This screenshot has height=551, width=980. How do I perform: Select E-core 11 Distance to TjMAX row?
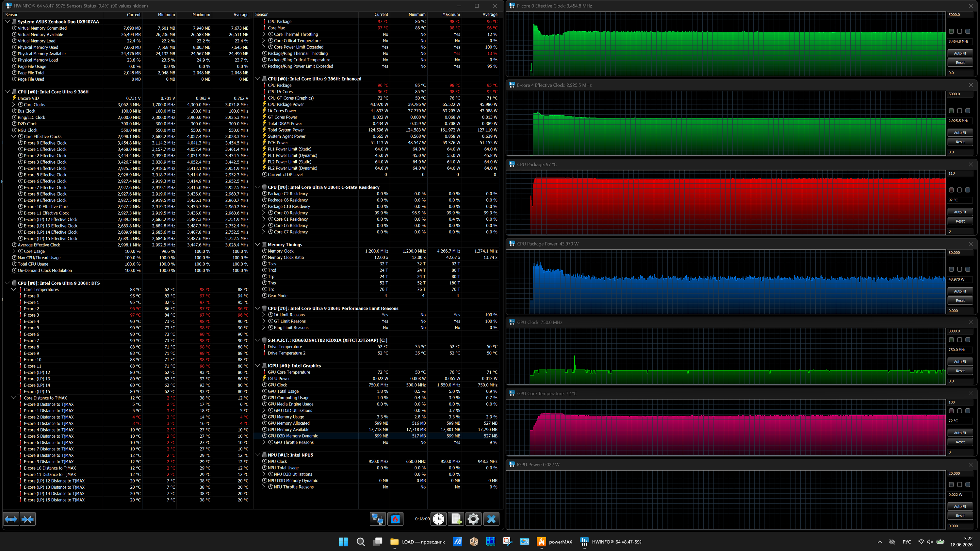(x=126, y=475)
